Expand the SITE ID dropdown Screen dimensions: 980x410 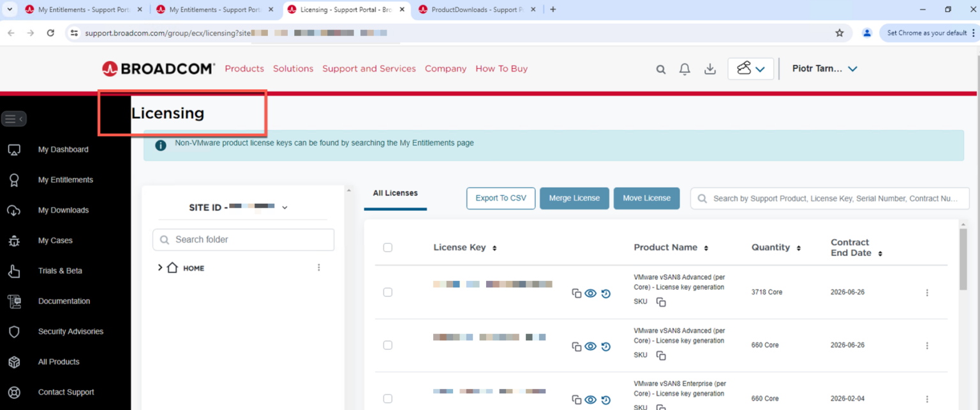tap(285, 207)
